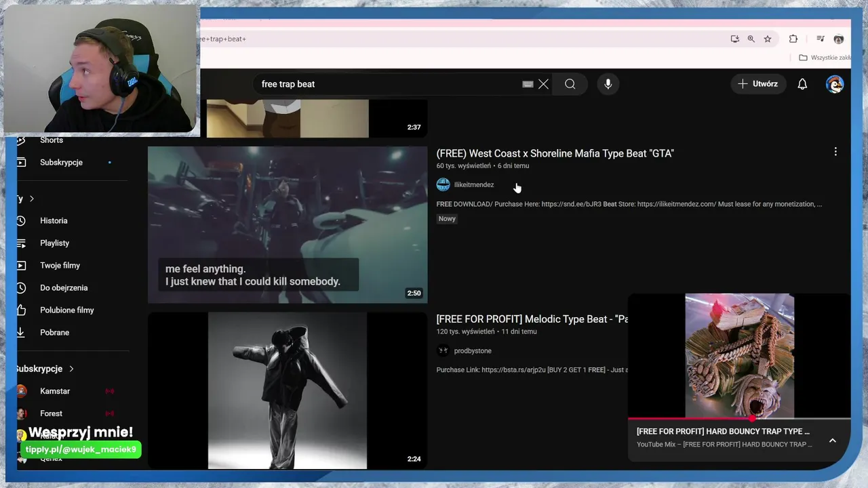868x488 pixels.
Task: Click the 'Nowy' badge under the GTA video
Action: pyautogui.click(x=447, y=219)
